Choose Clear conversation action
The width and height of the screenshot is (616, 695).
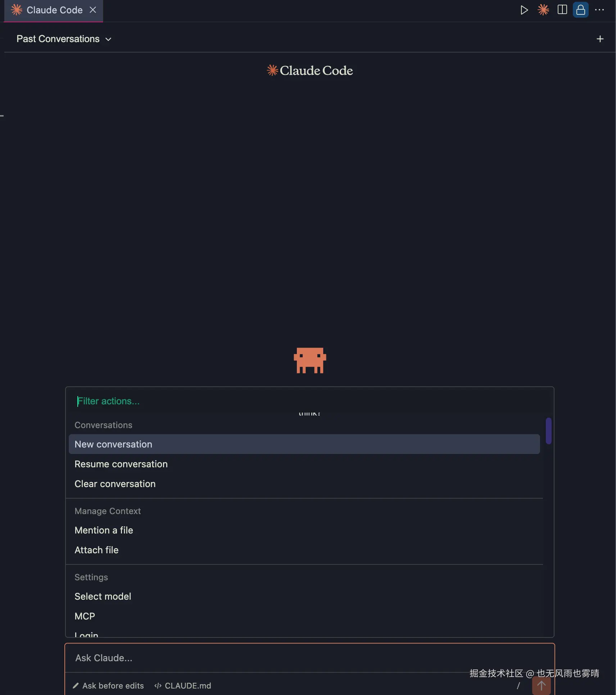[x=304, y=484]
